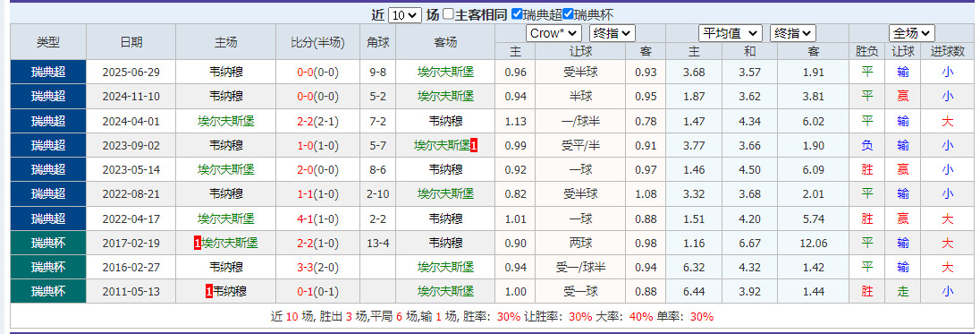Click the 2024-11-10 date cell
Viewport: 980px width, 334px height.
click(131, 97)
